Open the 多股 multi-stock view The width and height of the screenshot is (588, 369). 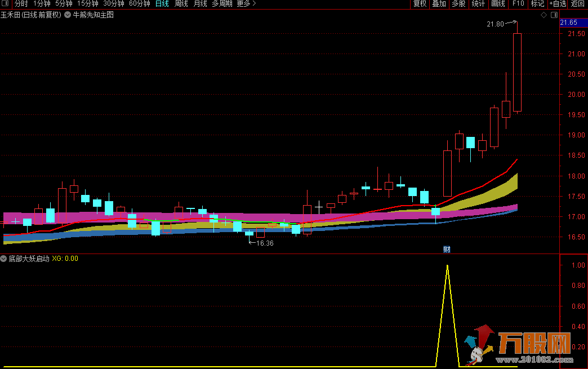tap(458, 4)
